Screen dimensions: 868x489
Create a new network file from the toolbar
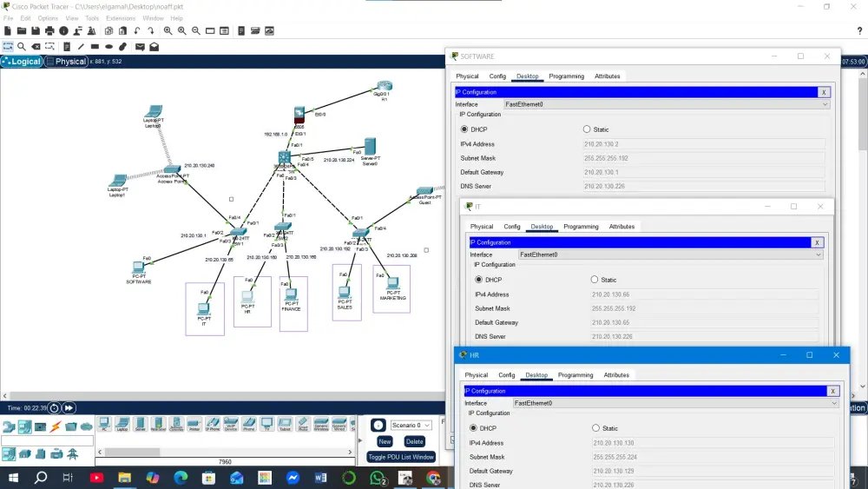point(8,31)
